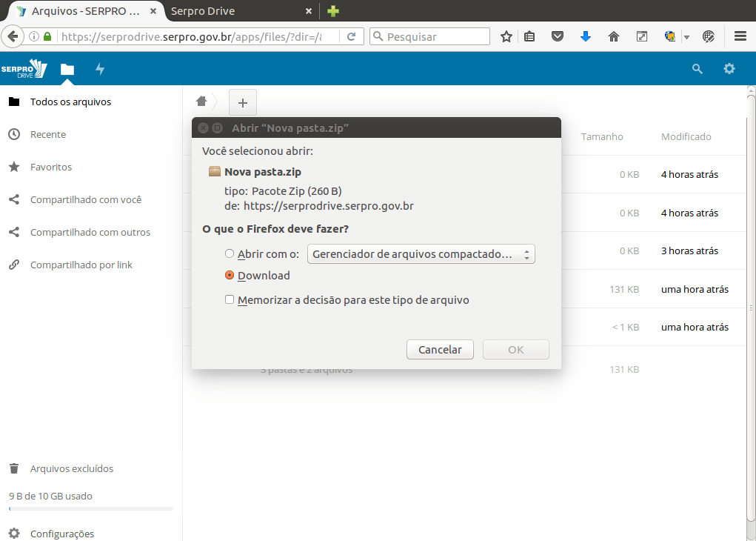Image resolution: width=756 pixels, height=541 pixels.
Task: Open the Pocket icon in toolbar
Action: pos(558,36)
